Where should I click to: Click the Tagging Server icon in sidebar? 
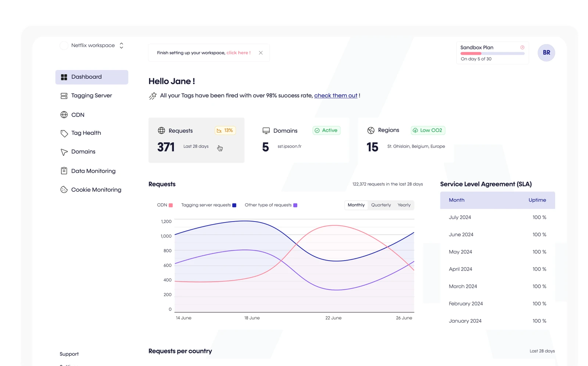(64, 96)
